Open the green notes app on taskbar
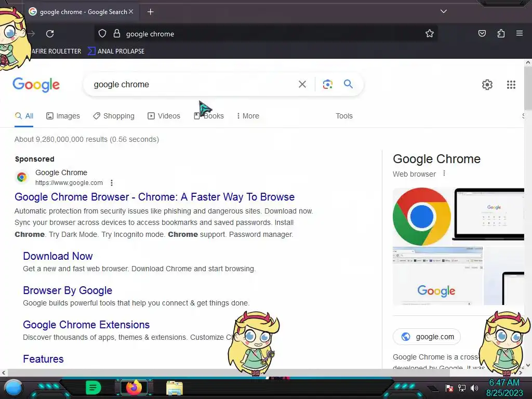532x399 pixels. 93,388
